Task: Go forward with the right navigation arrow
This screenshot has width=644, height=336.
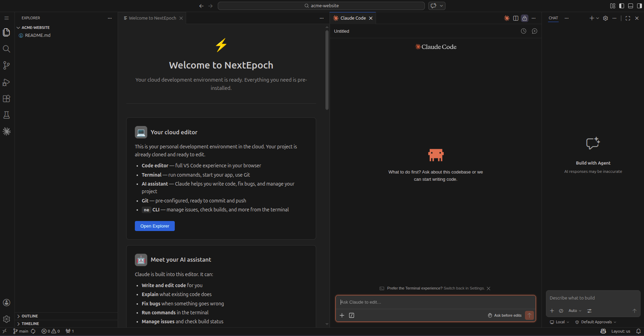Action: click(211, 6)
